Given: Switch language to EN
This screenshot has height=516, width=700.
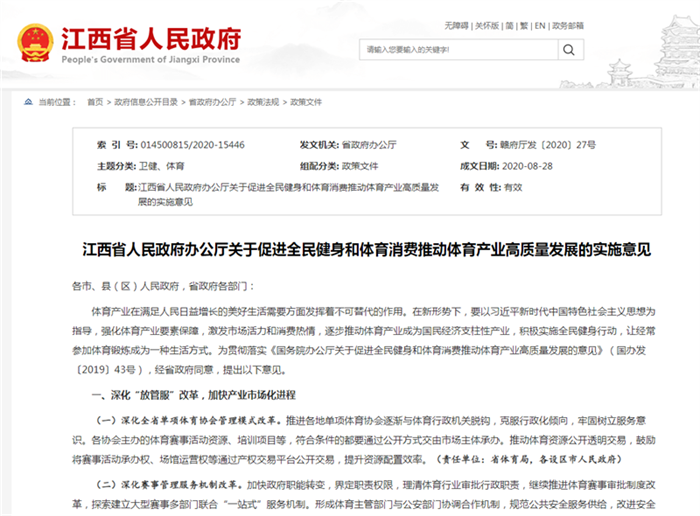Looking at the screenshot, I should coord(540,25).
